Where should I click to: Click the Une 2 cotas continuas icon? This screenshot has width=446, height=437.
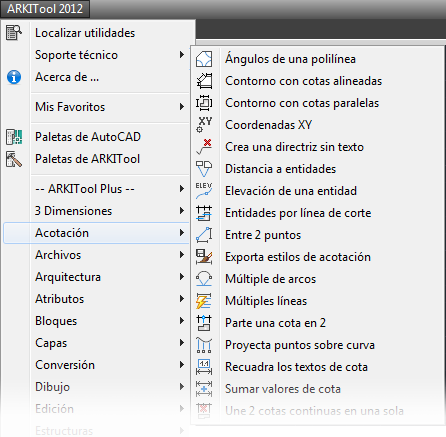pos(204,411)
